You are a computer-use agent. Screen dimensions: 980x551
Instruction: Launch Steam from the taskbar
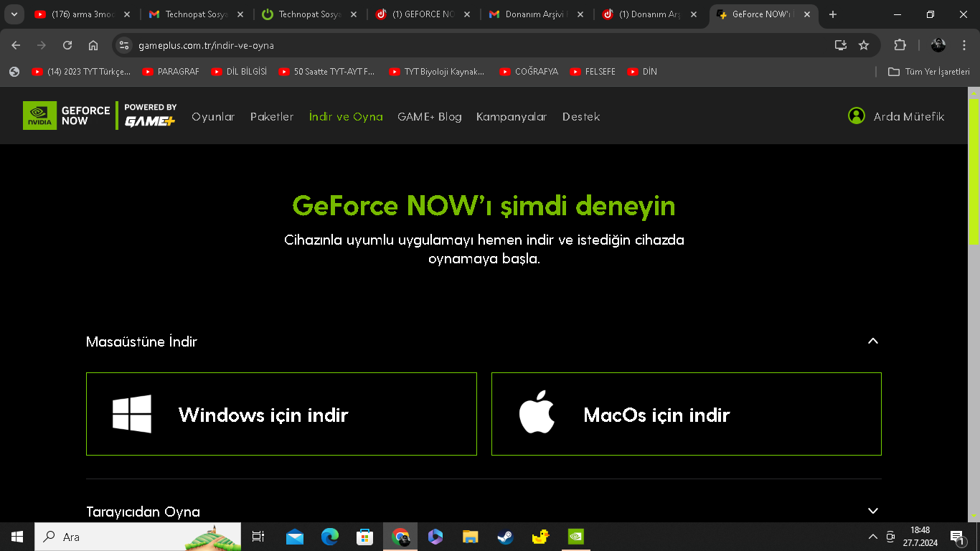(x=506, y=537)
